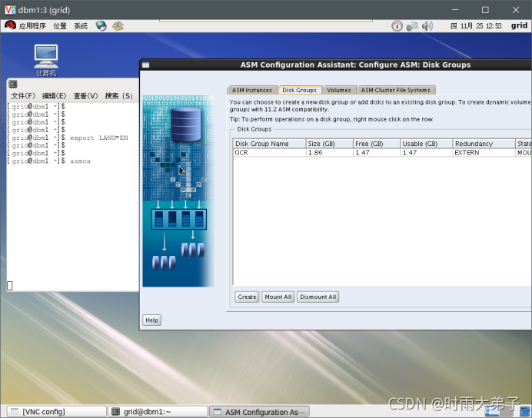Open the network connection tray icon
The height and width of the screenshot is (418, 532).
[412, 26]
